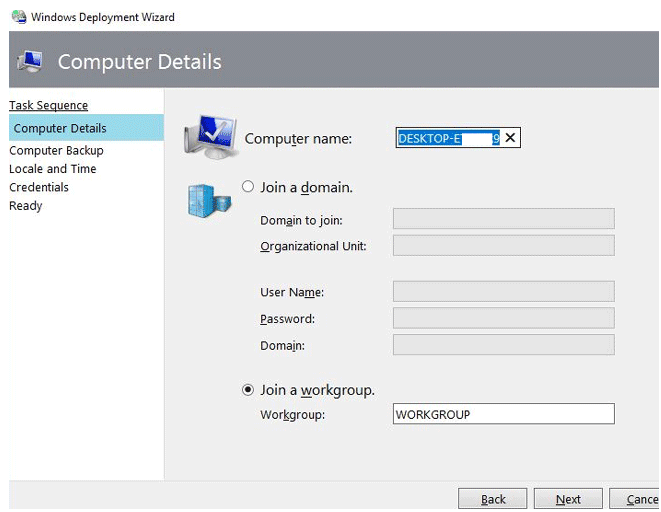Click the computer checkmark icon beside Computer name

210,137
